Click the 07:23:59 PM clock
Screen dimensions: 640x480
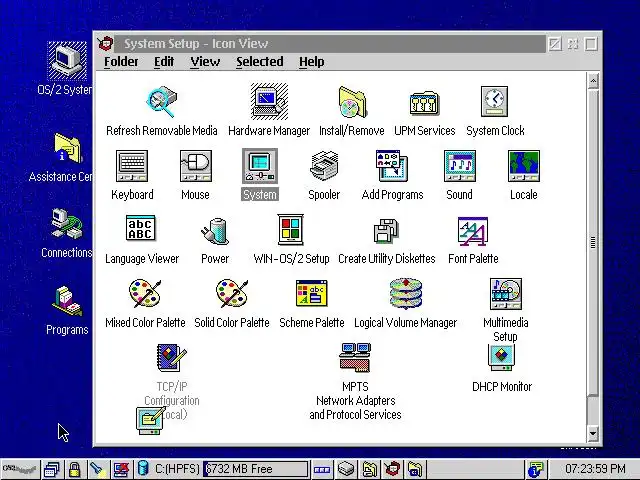tap(595, 469)
